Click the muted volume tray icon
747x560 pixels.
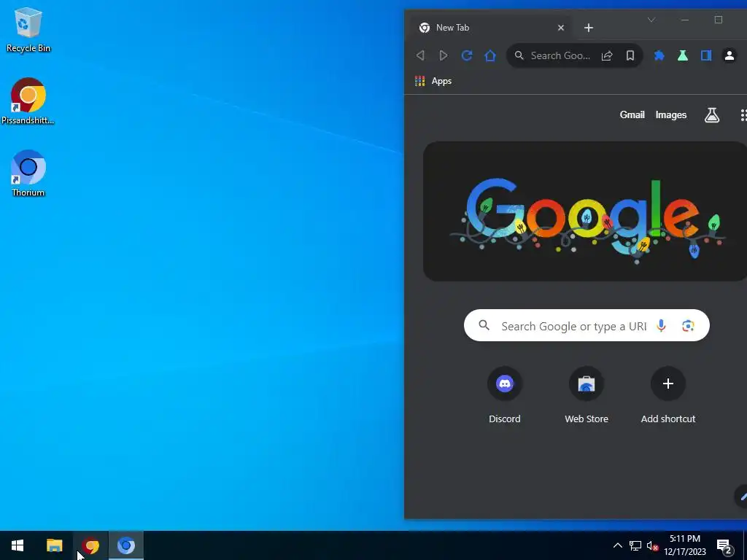click(652, 545)
